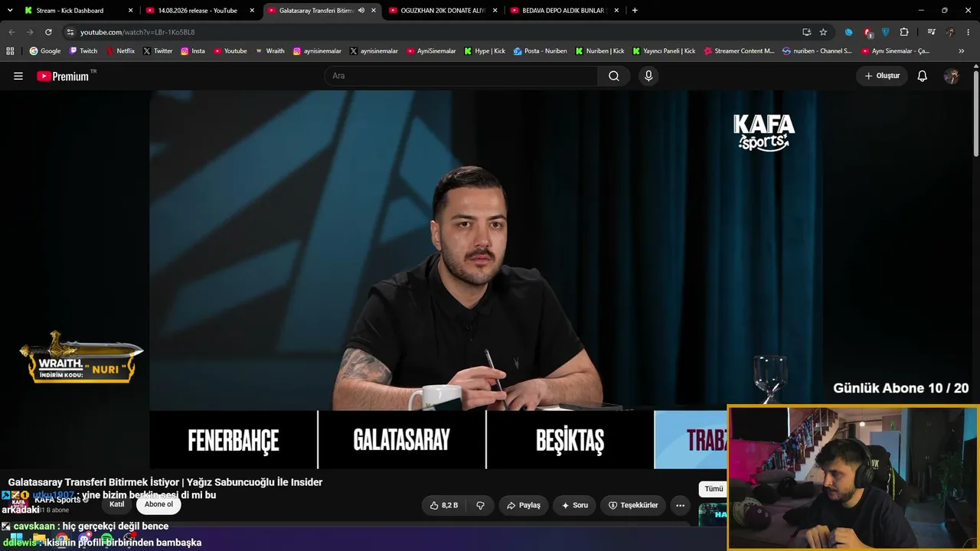
Task: Open the Chrome three-dot menu
Action: point(969,32)
